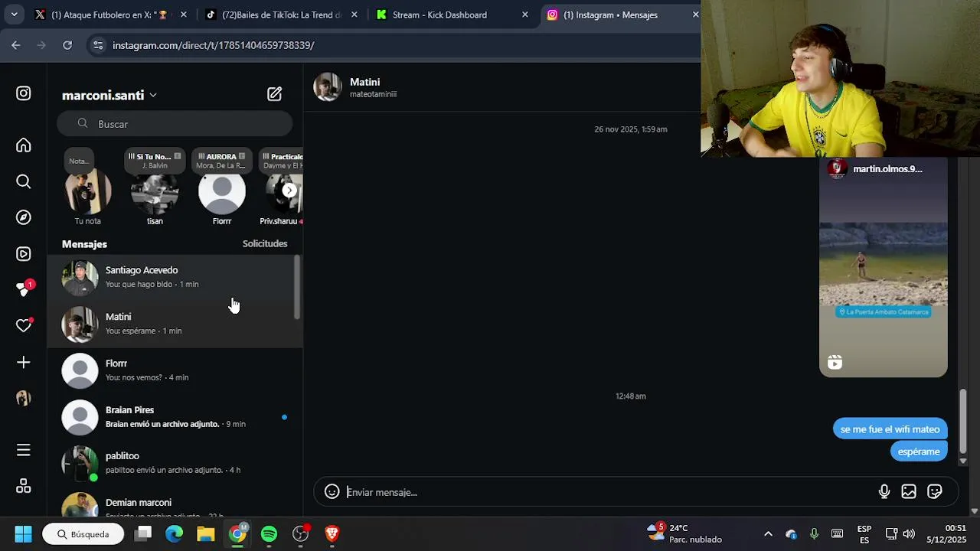This screenshot has height=551, width=980.
Task: Open Demian marconi conversation
Action: tap(175, 504)
